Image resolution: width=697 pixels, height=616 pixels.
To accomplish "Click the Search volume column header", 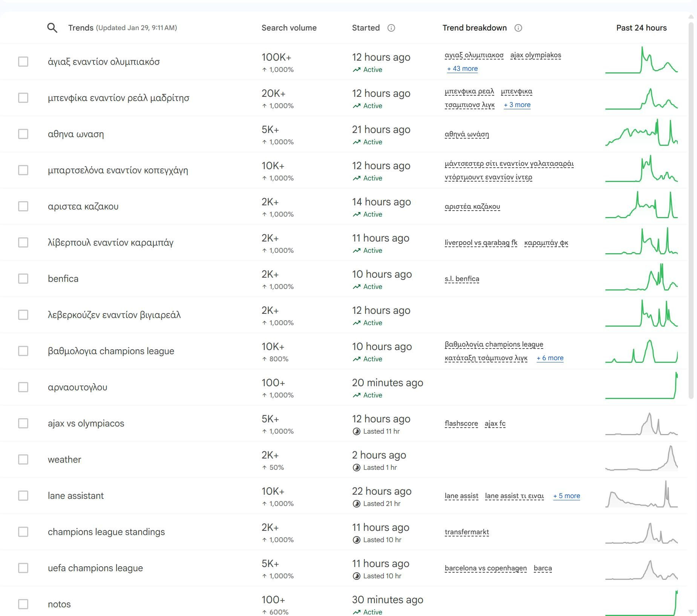I will pyautogui.click(x=289, y=28).
